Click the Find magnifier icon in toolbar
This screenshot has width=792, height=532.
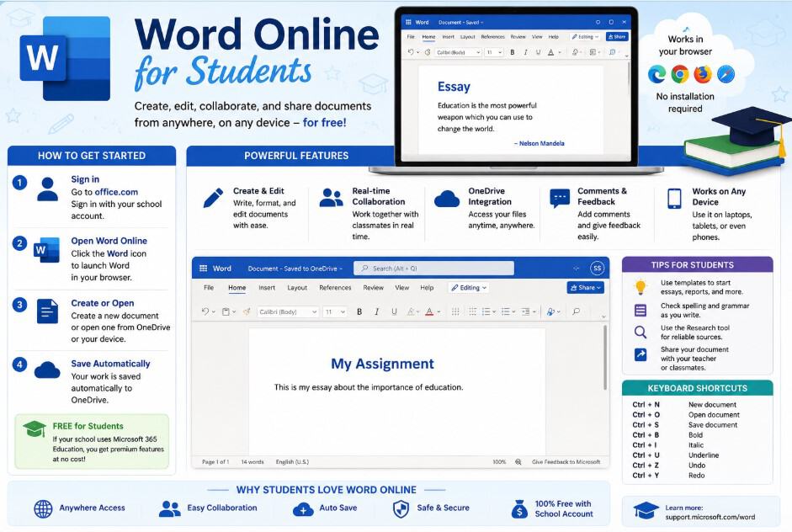pos(576,311)
